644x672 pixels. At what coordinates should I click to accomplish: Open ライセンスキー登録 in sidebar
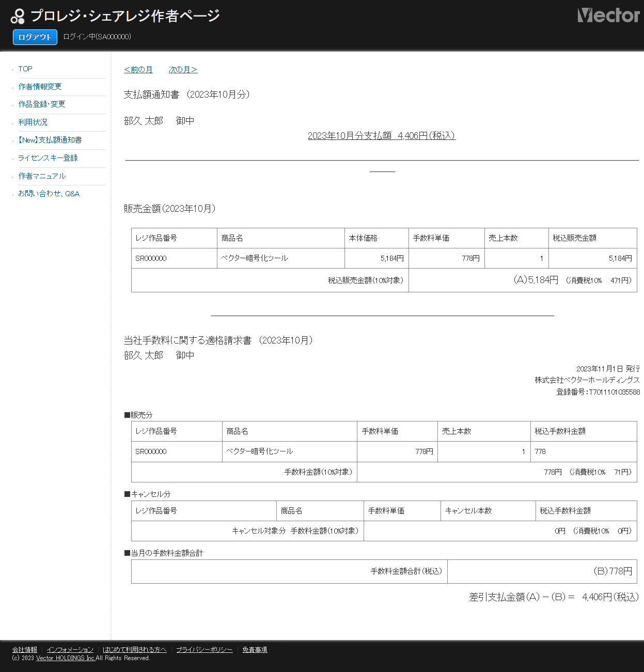(x=48, y=158)
